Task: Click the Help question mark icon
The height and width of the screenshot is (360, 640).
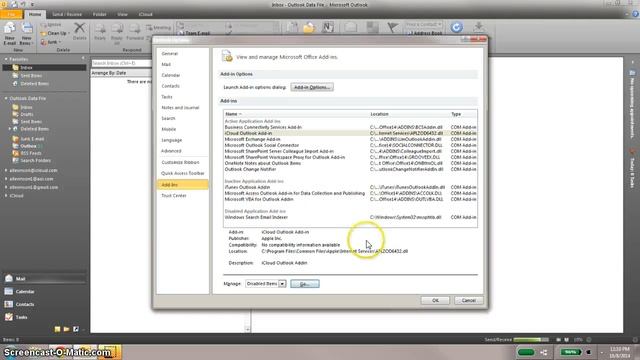Action: tap(635, 14)
